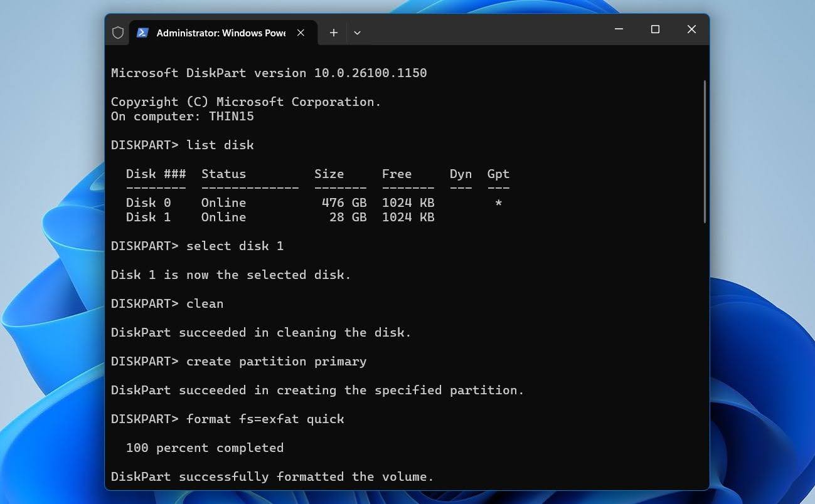This screenshot has height=504, width=815.
Task: Expand the new tab profile dropdown chevron
Action: tap(357, 33)
